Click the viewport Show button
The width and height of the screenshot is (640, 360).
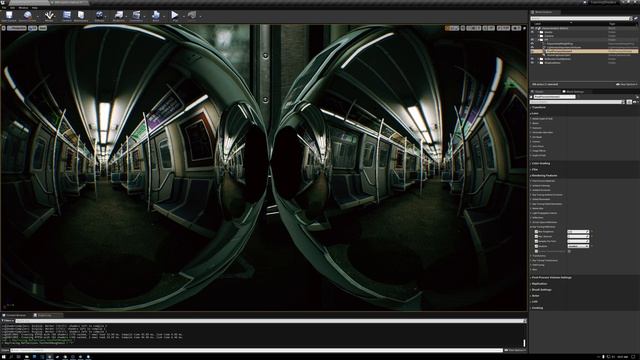[42, 28]
